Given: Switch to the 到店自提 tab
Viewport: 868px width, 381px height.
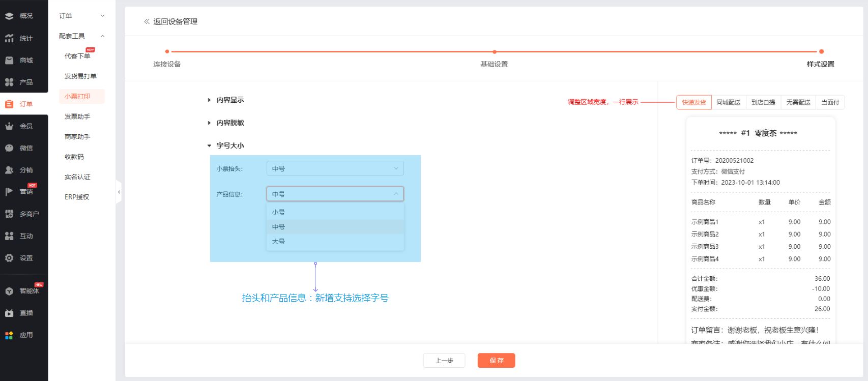Looking at the screenshot, I should pyautogui.click(x=763, y=102).
